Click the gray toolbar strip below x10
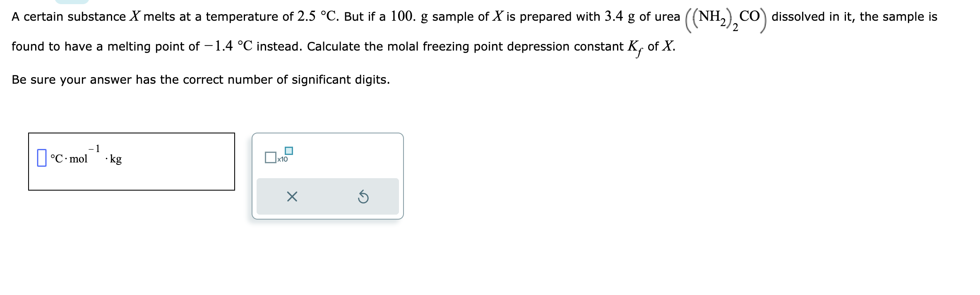Viewport: 980px width, 295px height. point(327,198)
